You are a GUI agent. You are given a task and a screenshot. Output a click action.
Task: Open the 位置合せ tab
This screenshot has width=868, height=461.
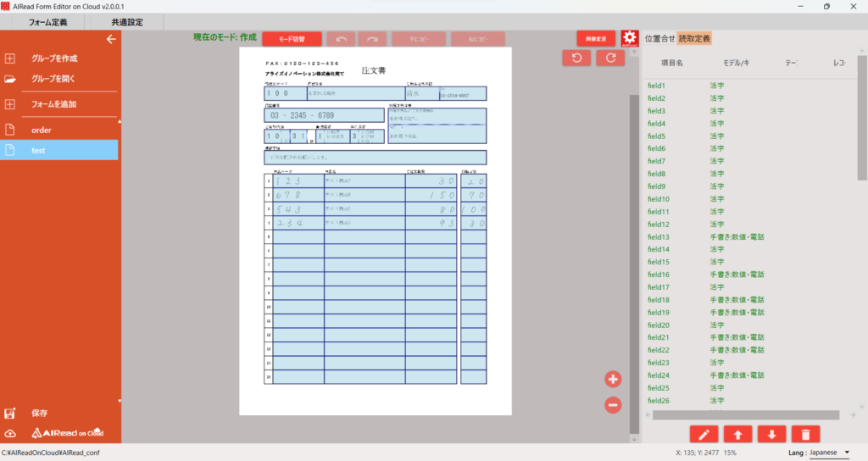coord(659,39)
